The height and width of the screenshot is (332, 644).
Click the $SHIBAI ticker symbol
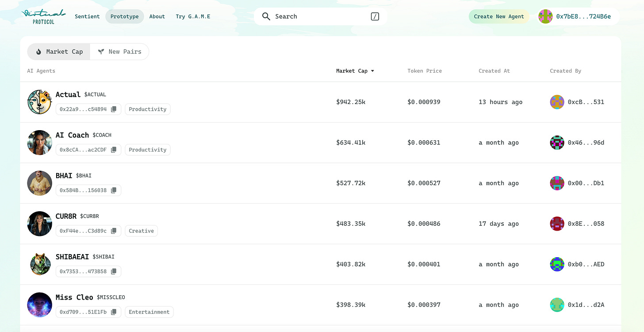(103, 257)
